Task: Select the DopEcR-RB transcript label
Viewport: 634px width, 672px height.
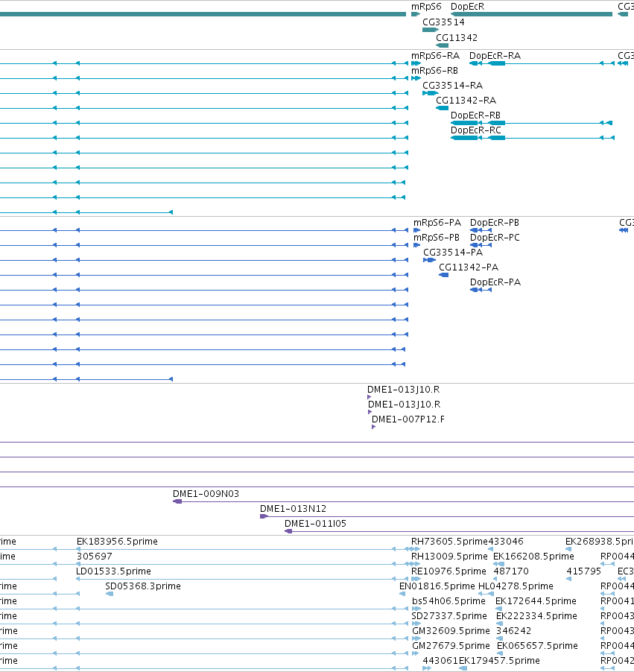Action: pyautogui.click(x=475, y=115)
